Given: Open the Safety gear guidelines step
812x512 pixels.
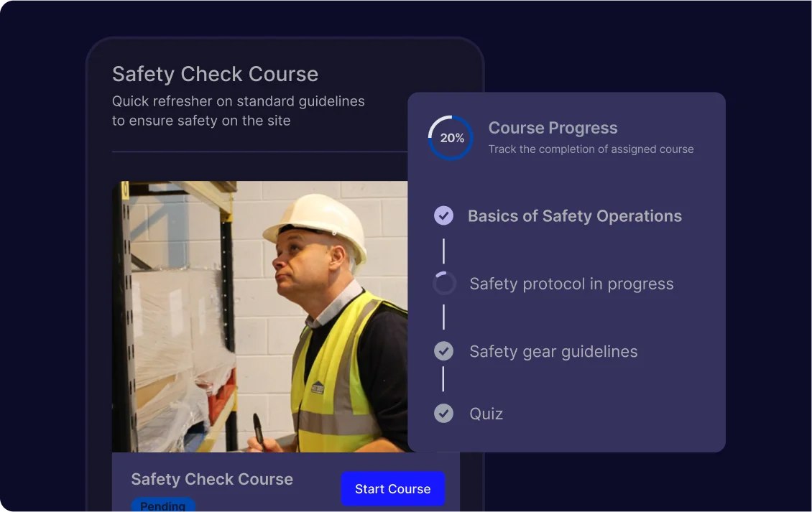Looking at the screenshot, I should [x=553, y=352].
